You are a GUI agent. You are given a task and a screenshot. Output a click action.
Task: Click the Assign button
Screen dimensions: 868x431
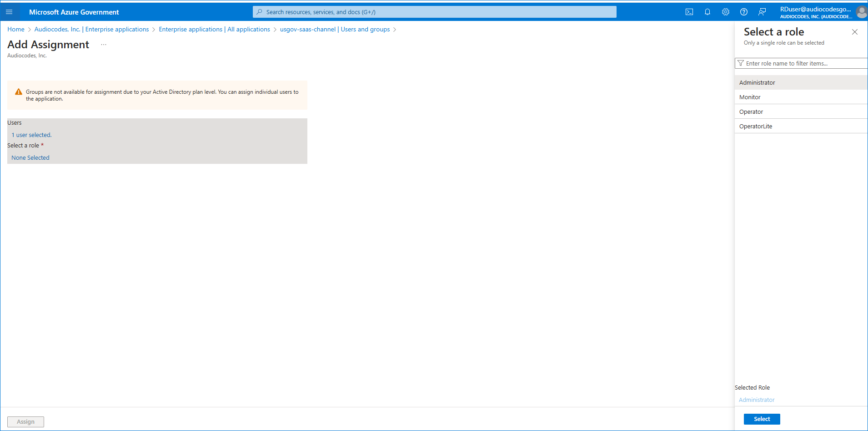25,421
